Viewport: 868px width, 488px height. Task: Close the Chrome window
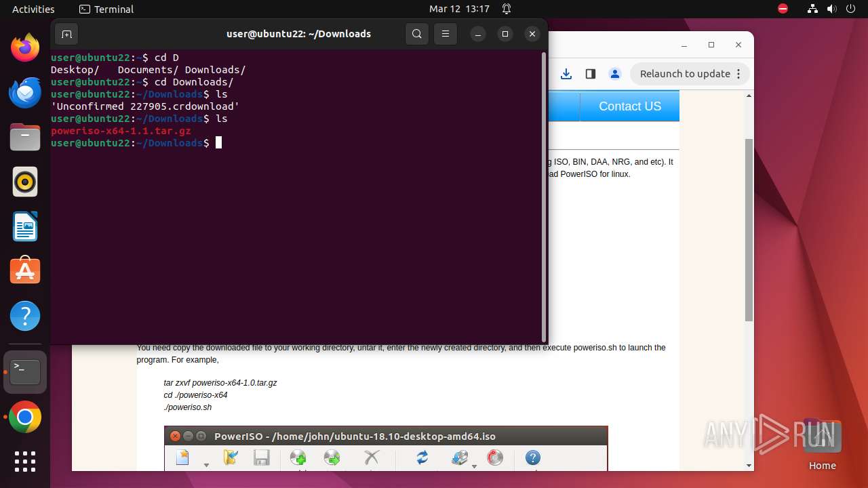click(x=738, y=45)
